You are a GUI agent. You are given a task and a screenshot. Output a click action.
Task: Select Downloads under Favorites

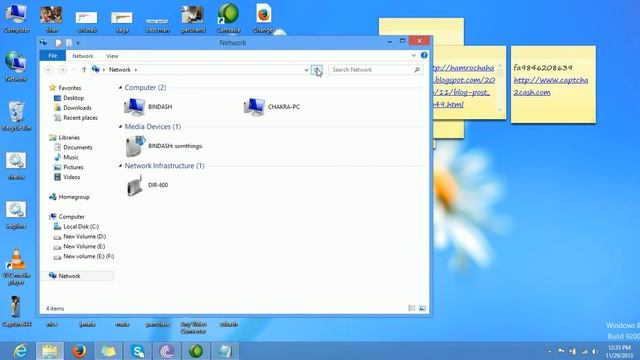pos(73,108)
